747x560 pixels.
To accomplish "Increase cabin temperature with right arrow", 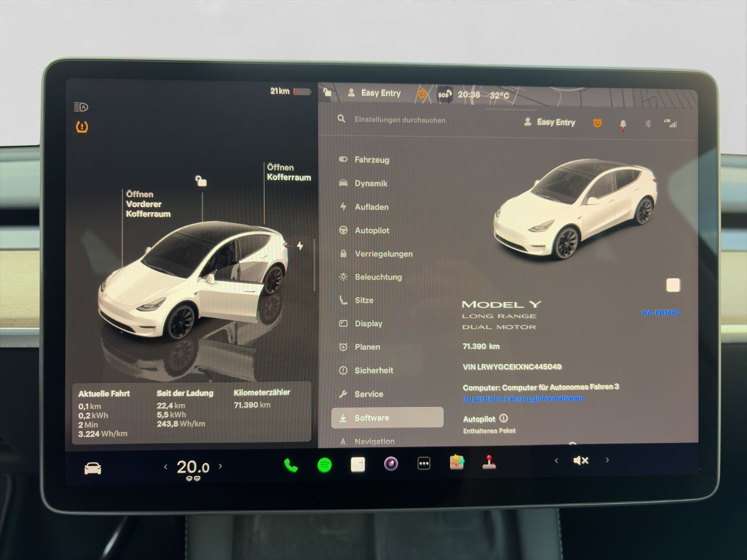I will coord(220,466).
